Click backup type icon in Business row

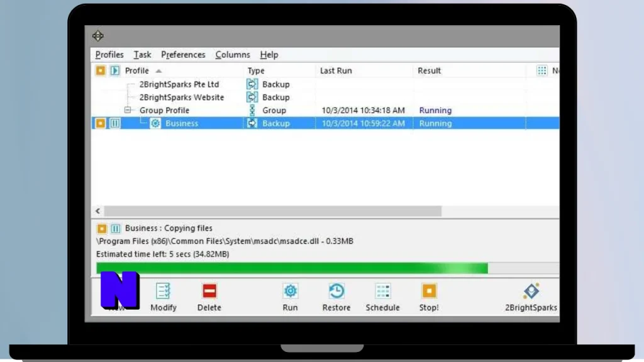pos(252,123)
